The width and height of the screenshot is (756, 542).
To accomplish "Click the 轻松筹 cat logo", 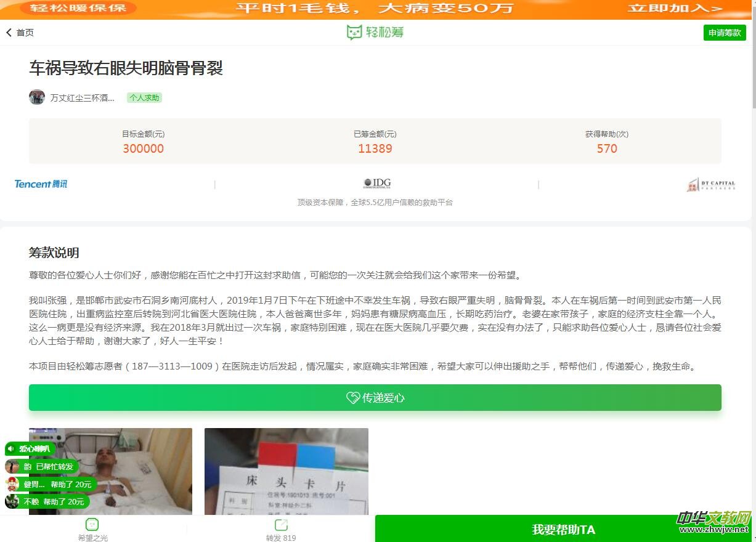I will (354, 33).
